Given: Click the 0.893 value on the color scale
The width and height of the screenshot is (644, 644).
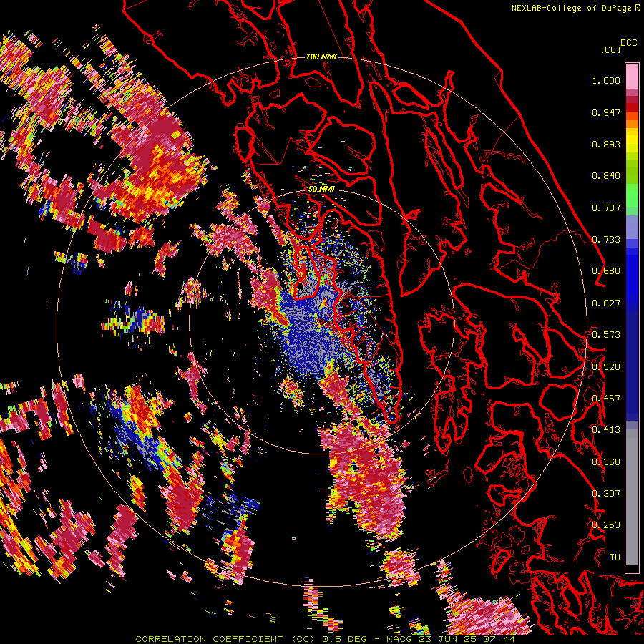Looking at the screenshot, I should [x=606, y=144].
